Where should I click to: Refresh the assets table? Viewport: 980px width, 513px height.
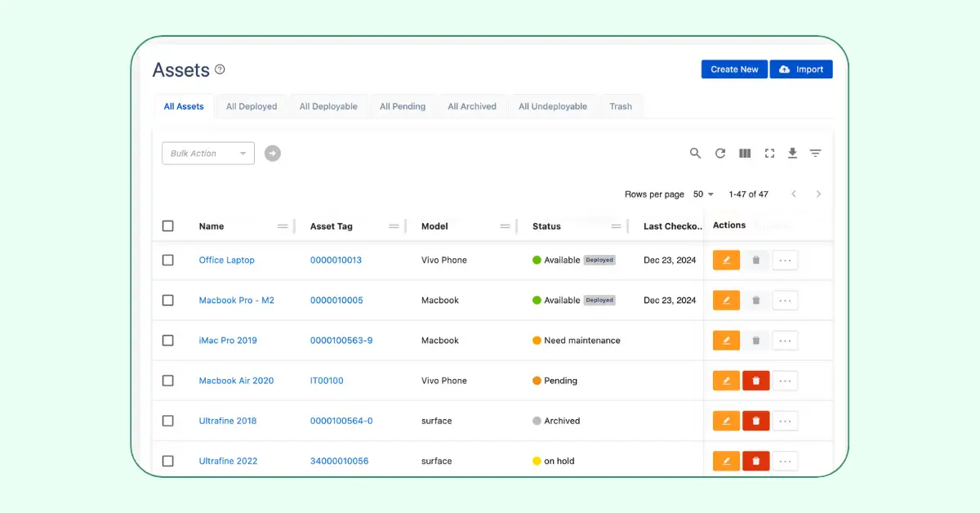720,153
